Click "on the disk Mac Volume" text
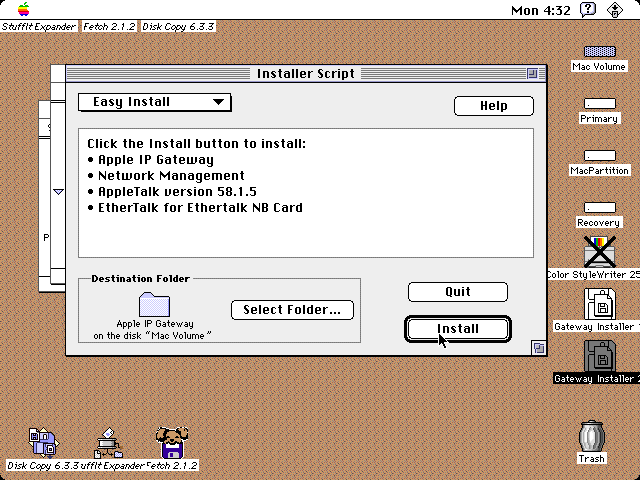Screen dimensions: 640x480 click(x=153, y=336)
